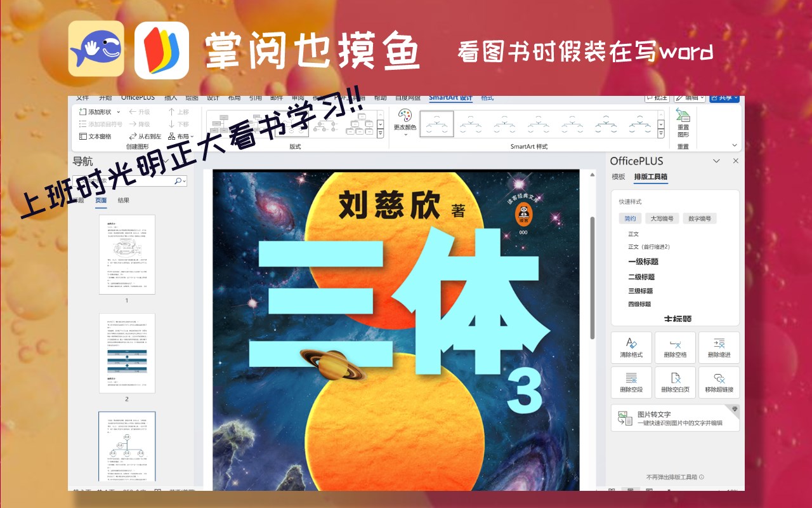Select the first SmartArt style thumbnail
This screenshot has height=508, width=812.
tap(437, 124)
